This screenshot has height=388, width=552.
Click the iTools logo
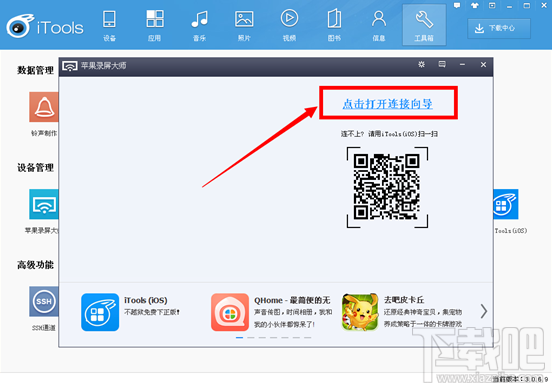pos(45,26)
